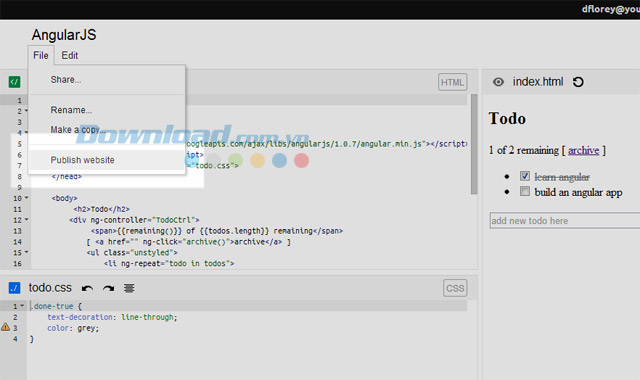The width and height of the screenshot is (640, 380).
Task: Redo the change in todo.css
Action: (x=108, y=289)
